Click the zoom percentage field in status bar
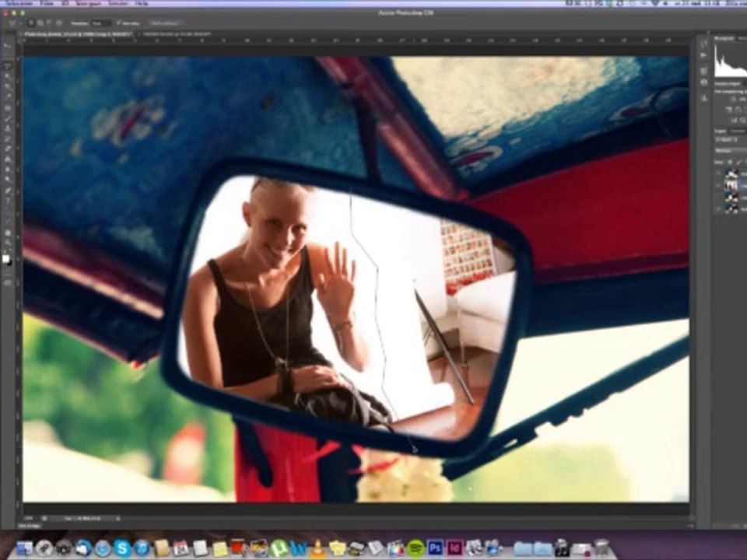 click(x=29, y=518)
